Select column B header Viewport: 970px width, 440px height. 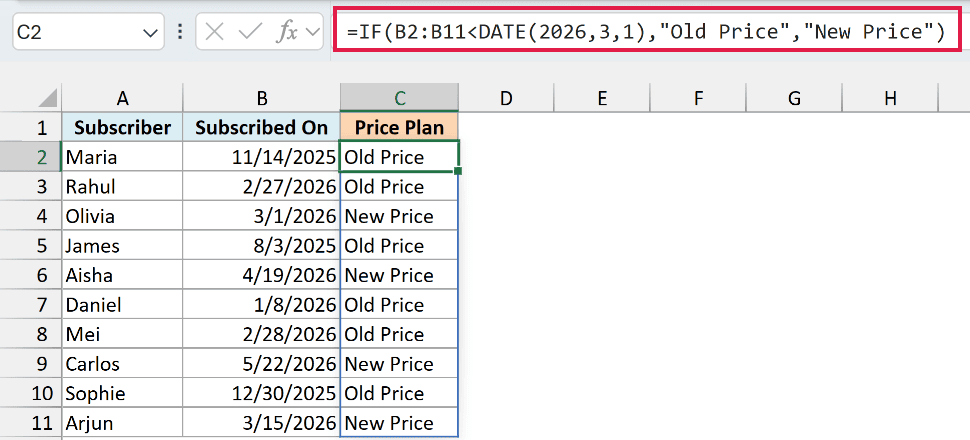(x=262, y=98)
